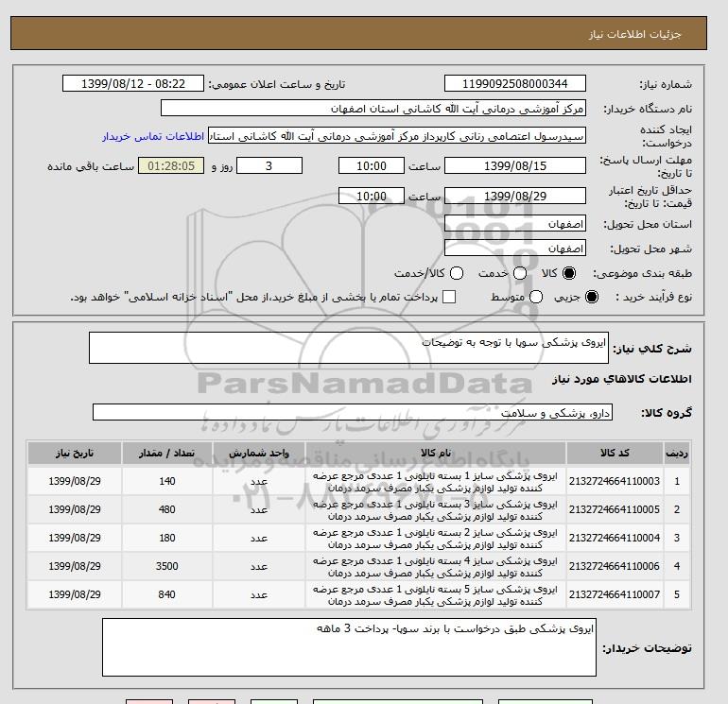
Task: Click the goods group field دارو، پزشکی و سلامت
Action: [x=353, y=412]
